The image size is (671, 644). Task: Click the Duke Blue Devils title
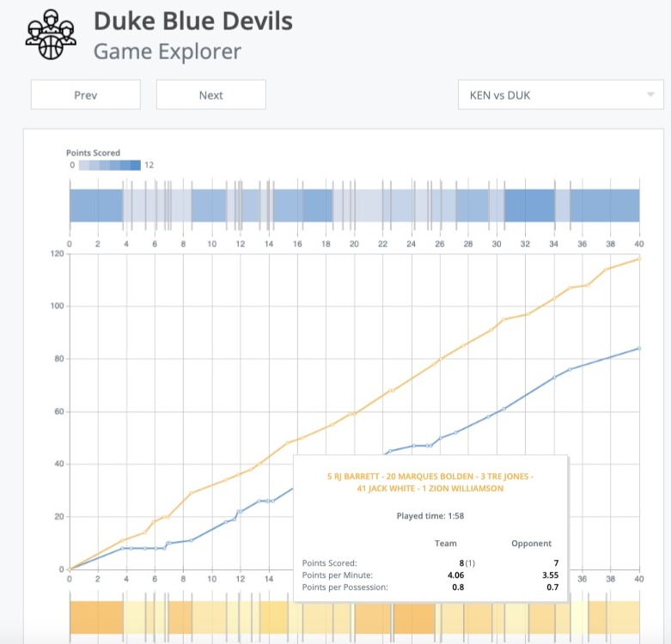coord(193,21)
